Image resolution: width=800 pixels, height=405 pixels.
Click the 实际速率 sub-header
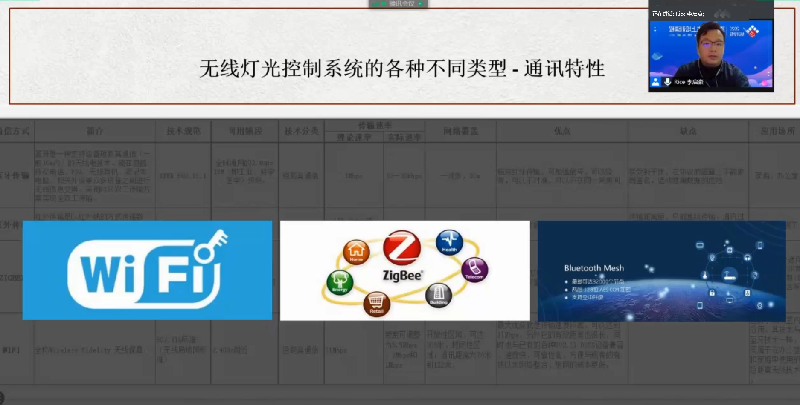click(x=404, y=137)
